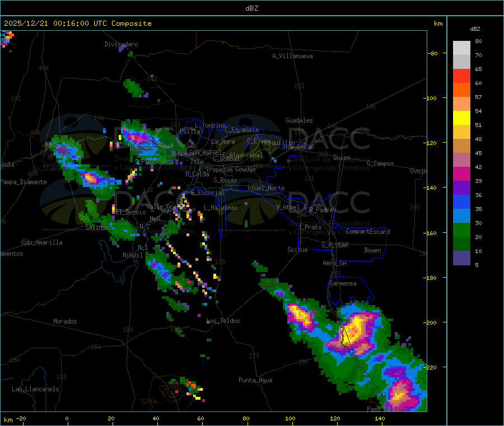Click the 'G_ALVEAR' city label
The width and height of the screenshot is (504, 426).
[335, 245]
